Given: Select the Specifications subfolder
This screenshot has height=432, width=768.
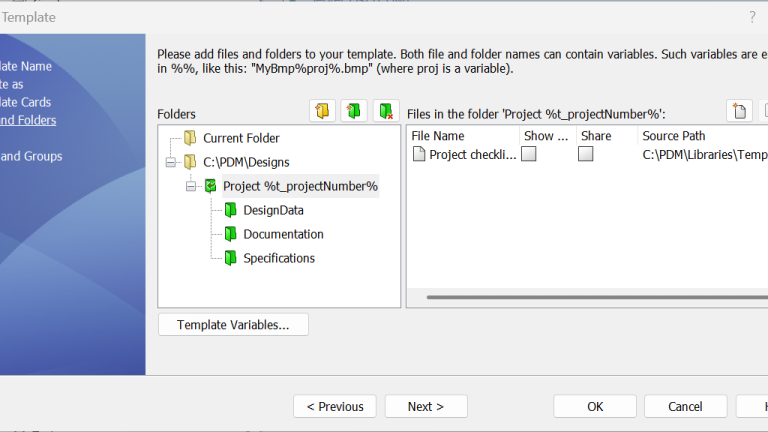Looking at the screenshot, I should (x=279, y=258).
